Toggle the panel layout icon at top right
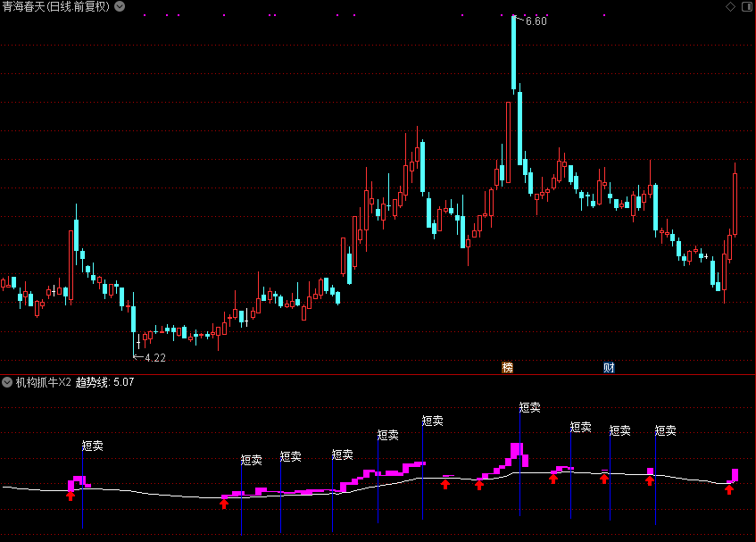This screenshot has width=756, height=542. coord(747,6)
